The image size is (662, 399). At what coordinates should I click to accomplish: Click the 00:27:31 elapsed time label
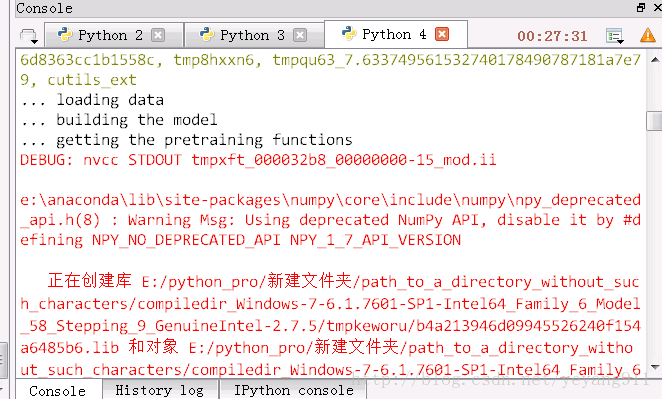pyautogui.click(x=552, y=36)
